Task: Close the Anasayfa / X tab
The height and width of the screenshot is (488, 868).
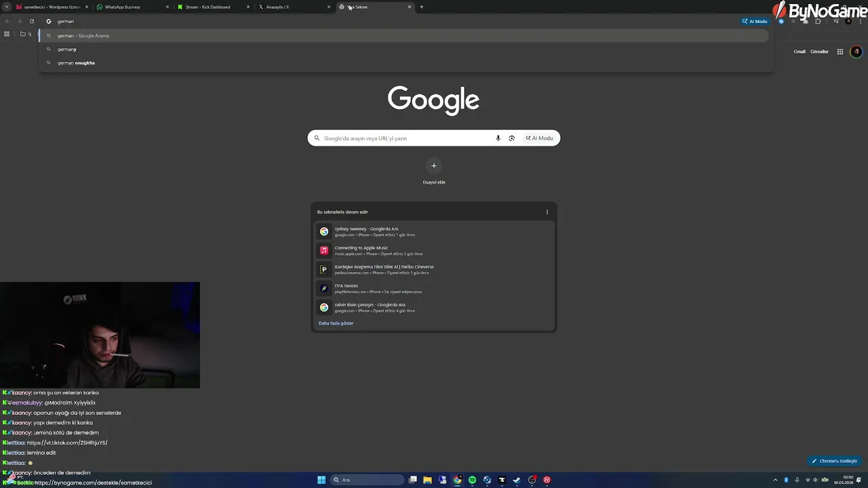Action: click(329, 7)
